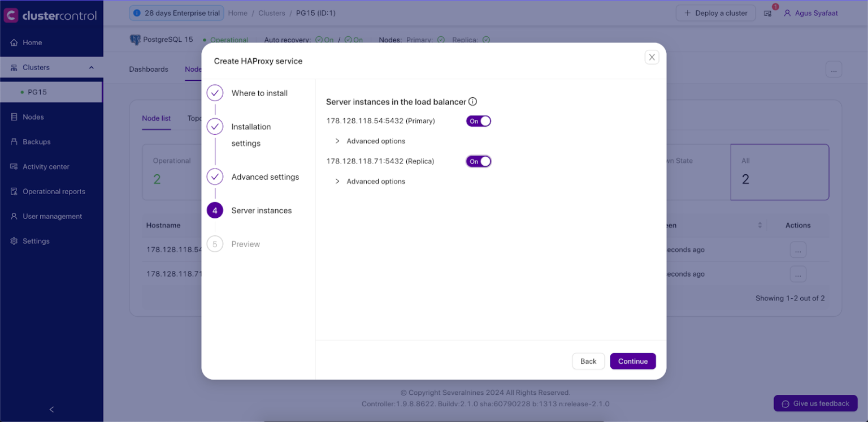Open the notifications icon with red badge
Image resolution: width=868 pixels, height=422 pixels.
[x=768, y=13]
